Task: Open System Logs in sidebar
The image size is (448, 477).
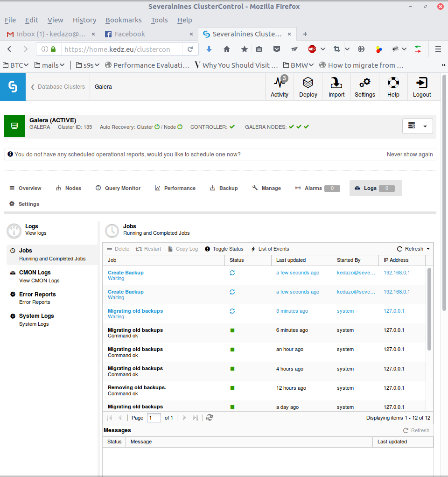Action: (x=52, y=320)
